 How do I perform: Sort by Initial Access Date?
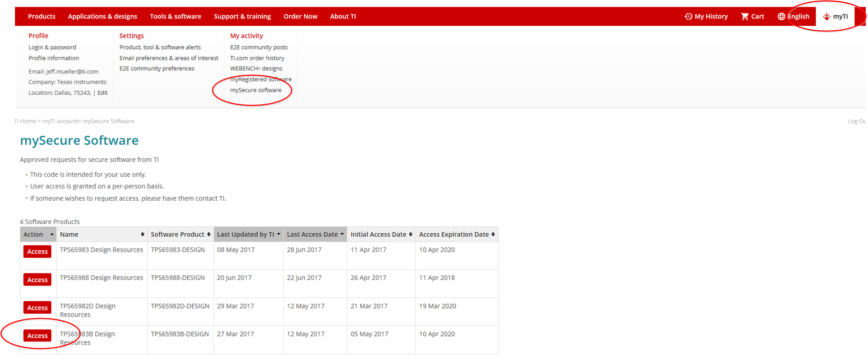(381, 235)
